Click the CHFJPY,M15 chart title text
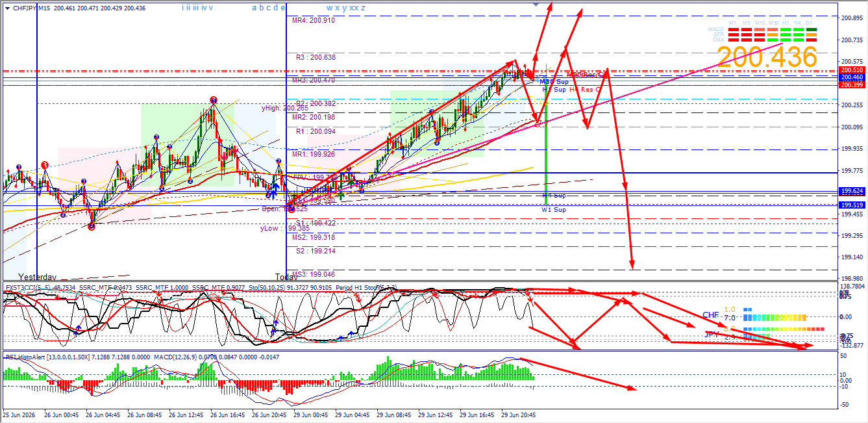Screen dimensions: 868x423 pyautogui.click(x=32, y=8)
